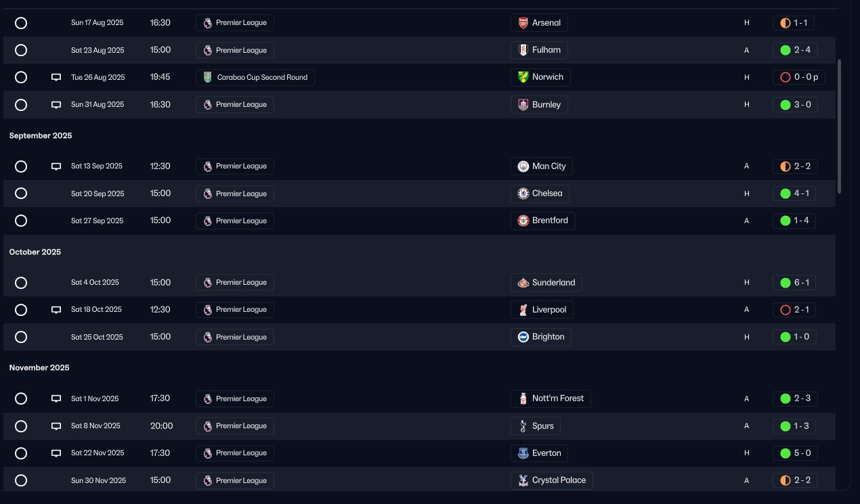
Task: Select the radio circle for the Arsenal fixture
Action: pyautogui.click(x=21, y=23)
